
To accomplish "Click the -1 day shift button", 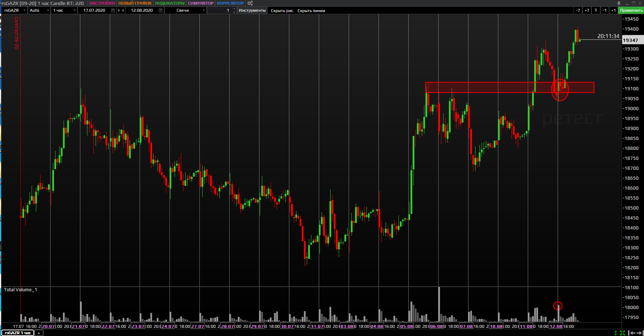I will pos(605,10).
